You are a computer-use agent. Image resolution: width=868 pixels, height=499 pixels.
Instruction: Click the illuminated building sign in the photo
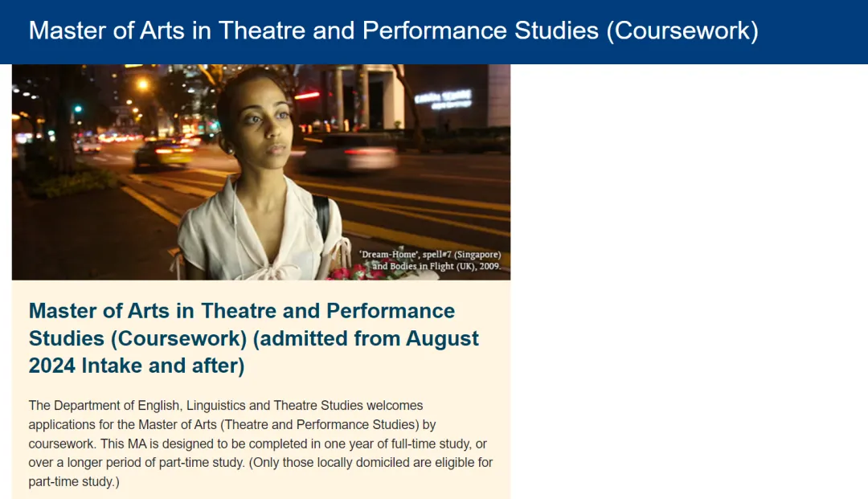[444, 99]
